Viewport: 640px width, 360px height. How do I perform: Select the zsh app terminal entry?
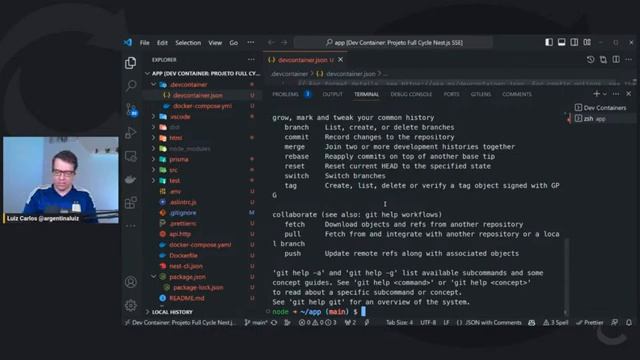point(590,119)
